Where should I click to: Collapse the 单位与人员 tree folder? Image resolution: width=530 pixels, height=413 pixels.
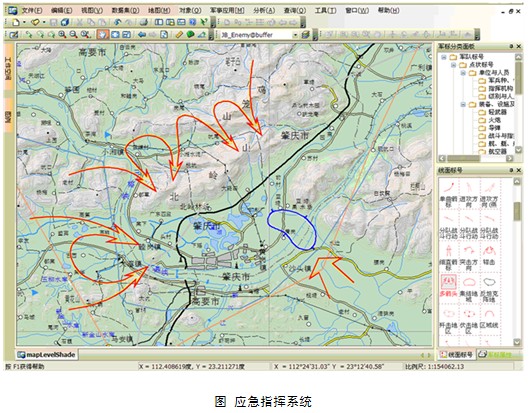click(x=463, y=73)
